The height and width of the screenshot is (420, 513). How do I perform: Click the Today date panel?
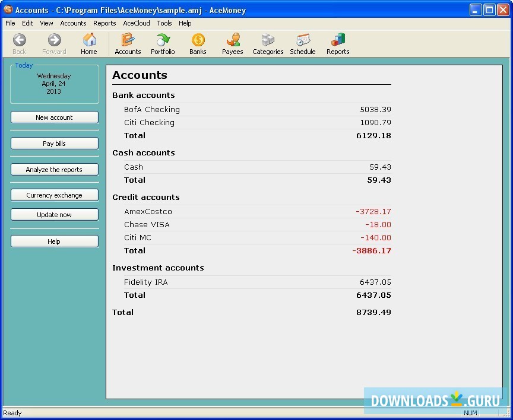(55, 84)
